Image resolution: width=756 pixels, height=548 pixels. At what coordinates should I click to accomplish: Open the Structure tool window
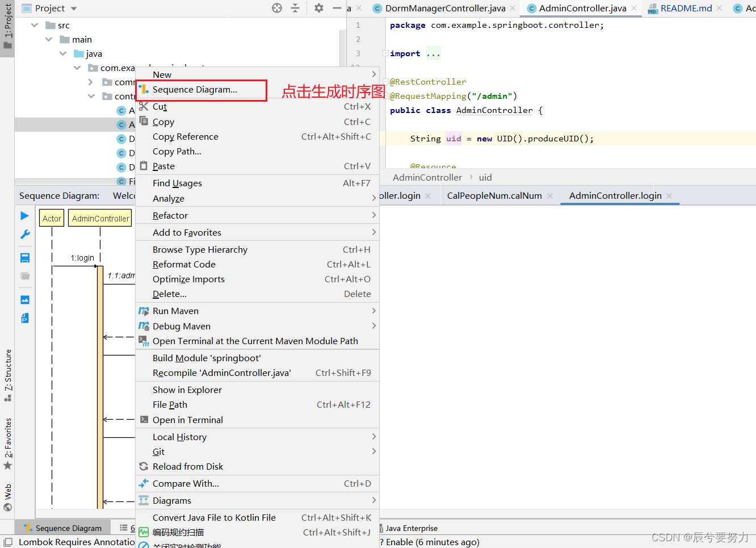(x=8, y=375)
